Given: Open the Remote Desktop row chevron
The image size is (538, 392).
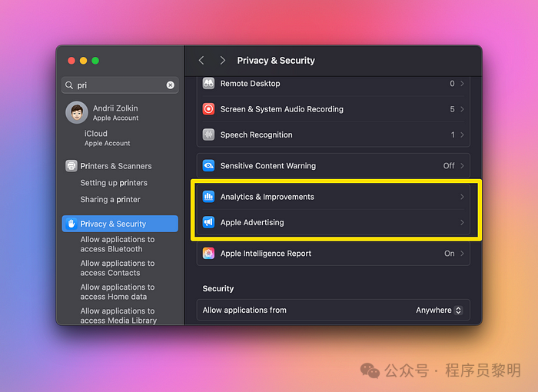Looking at the screenshot, I should click(x=462, y=84).
